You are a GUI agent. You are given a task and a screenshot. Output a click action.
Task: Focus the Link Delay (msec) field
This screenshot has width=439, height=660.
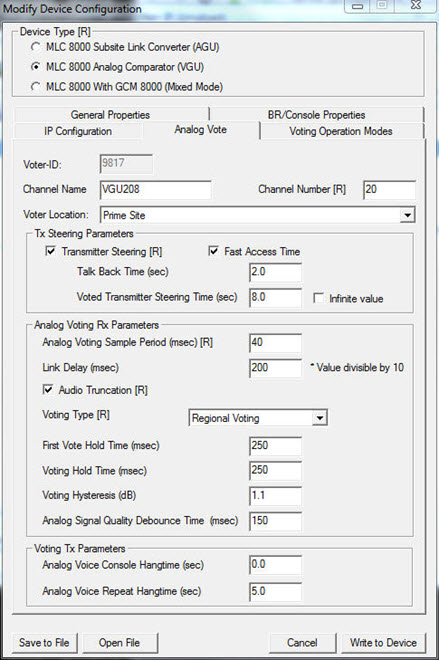[275, 367]
